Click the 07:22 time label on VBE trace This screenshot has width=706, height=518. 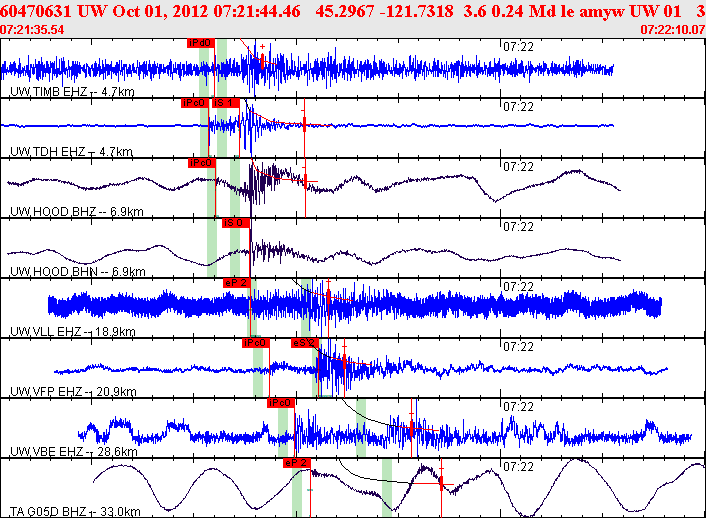pos(518,407)
